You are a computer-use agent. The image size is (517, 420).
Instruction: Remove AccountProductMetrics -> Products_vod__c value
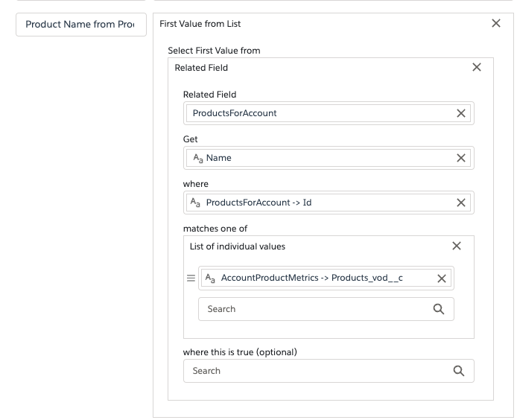pyautogui.click(x=441, y=279)
